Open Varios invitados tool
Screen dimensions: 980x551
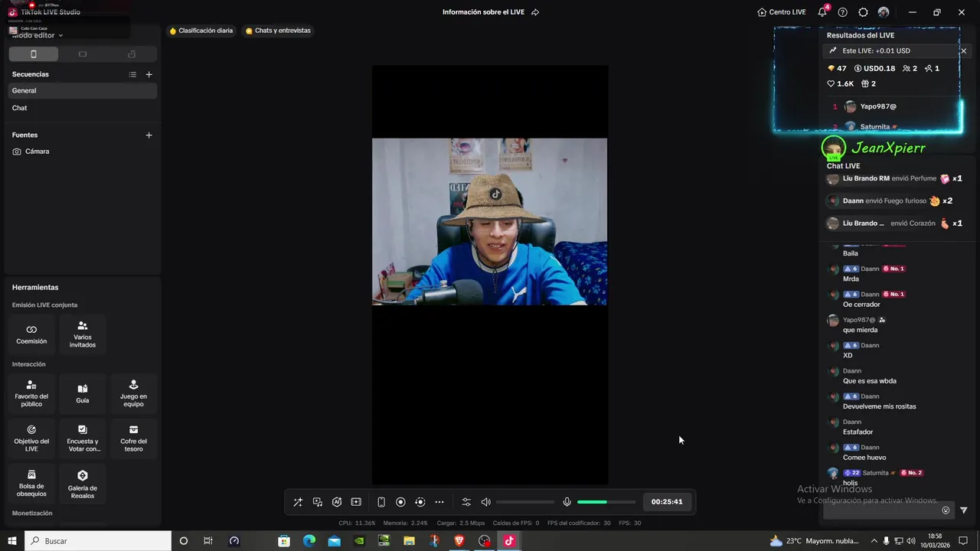coord(83,334)
